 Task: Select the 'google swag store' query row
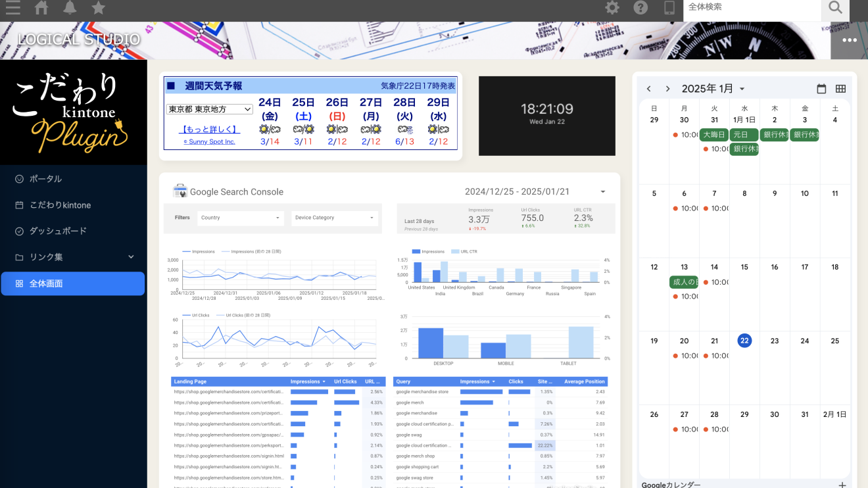coord(500,478)
